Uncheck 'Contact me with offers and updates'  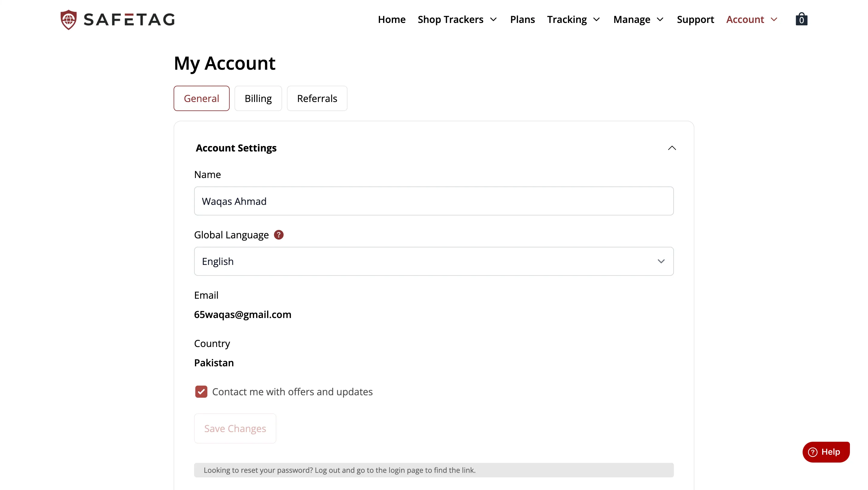(201, 392)
